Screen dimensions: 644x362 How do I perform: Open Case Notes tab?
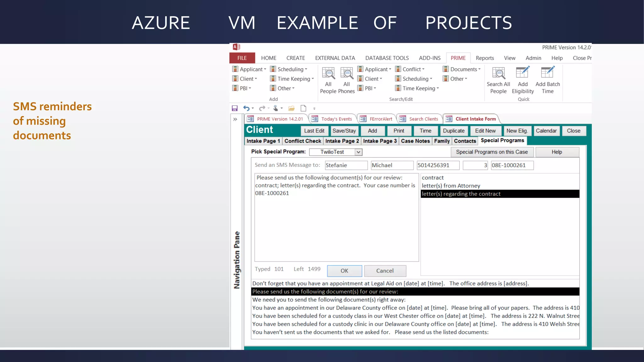click(415, 141)
